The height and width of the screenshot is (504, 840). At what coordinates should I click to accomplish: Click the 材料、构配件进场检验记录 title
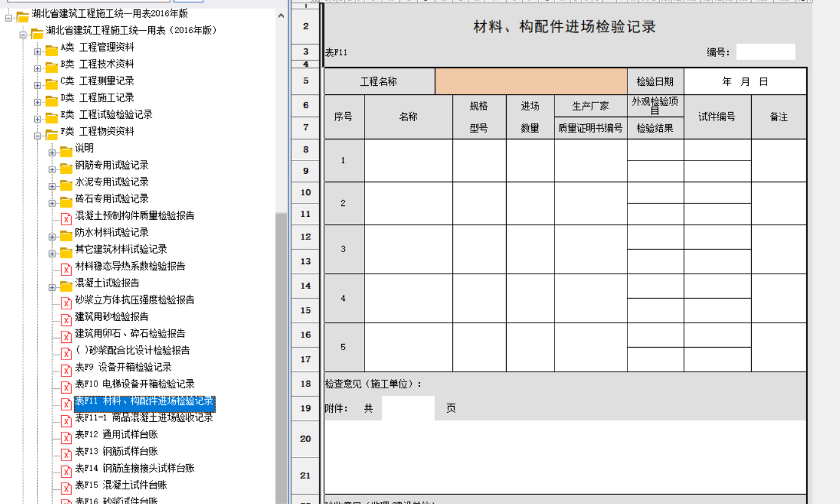click(565, 26)
